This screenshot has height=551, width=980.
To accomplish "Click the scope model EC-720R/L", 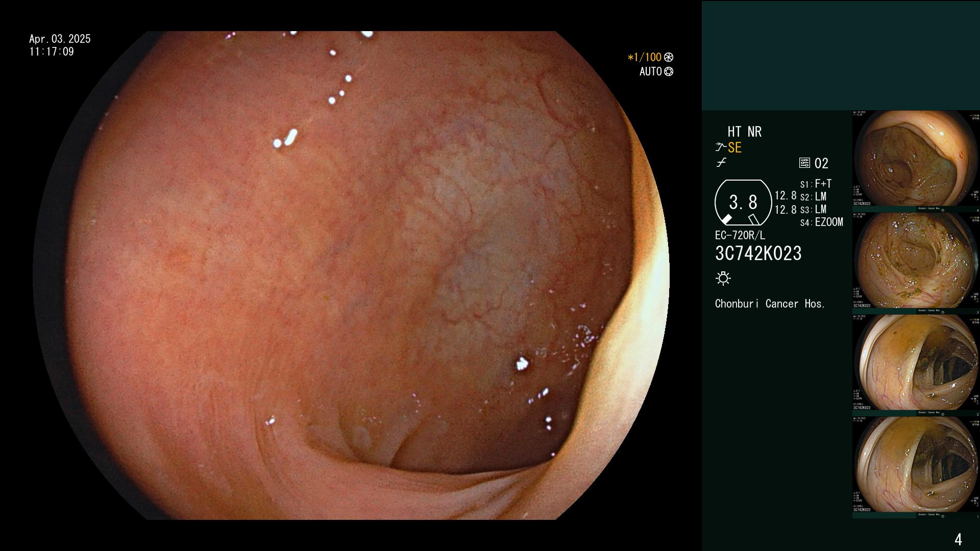I will (x=740, y=235).
